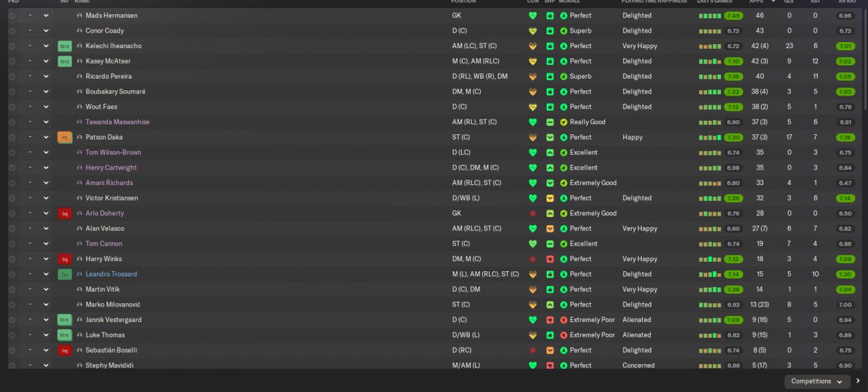Sort by the Position column header
868x392 pixels.
(464, 2)
